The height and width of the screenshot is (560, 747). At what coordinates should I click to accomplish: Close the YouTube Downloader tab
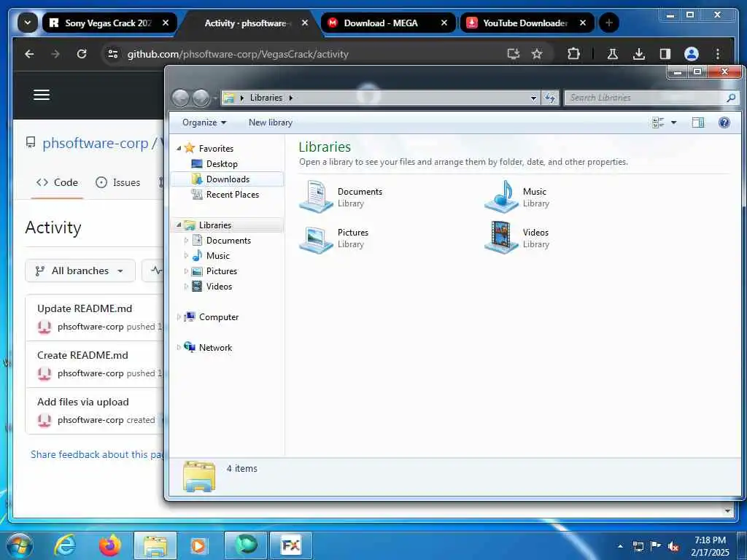pyautogui.click(x=583, y=23)
